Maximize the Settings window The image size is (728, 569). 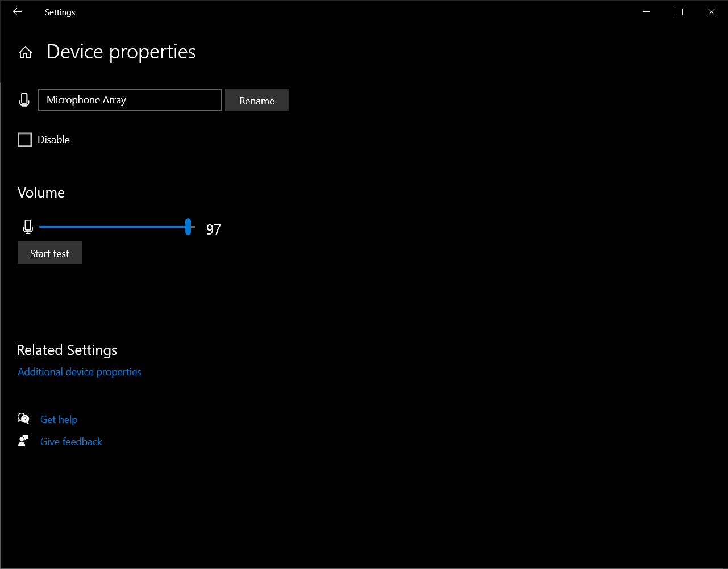pos(679,12)
